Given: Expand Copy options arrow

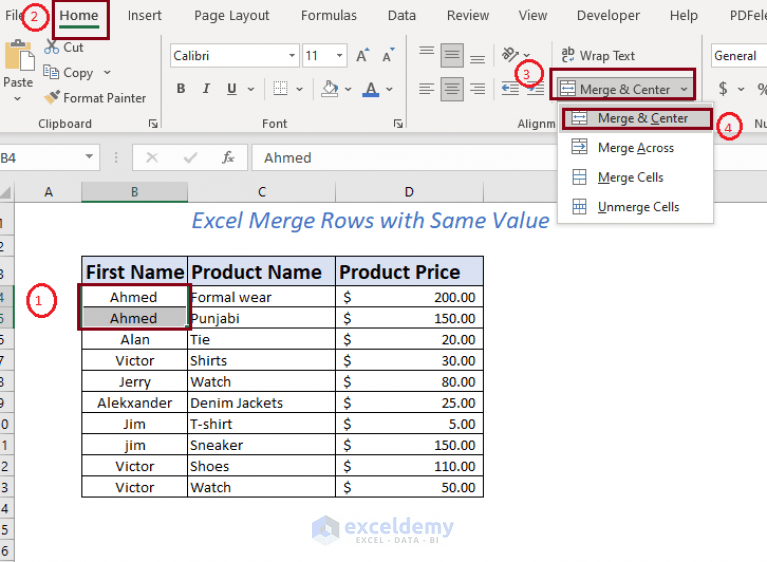Looking at the screenshot, I should coord(107,72).
